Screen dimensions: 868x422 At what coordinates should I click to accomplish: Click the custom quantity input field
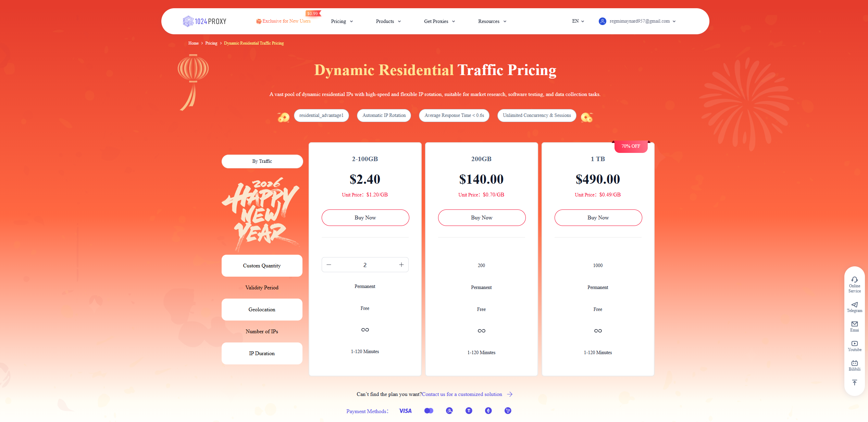365,265
